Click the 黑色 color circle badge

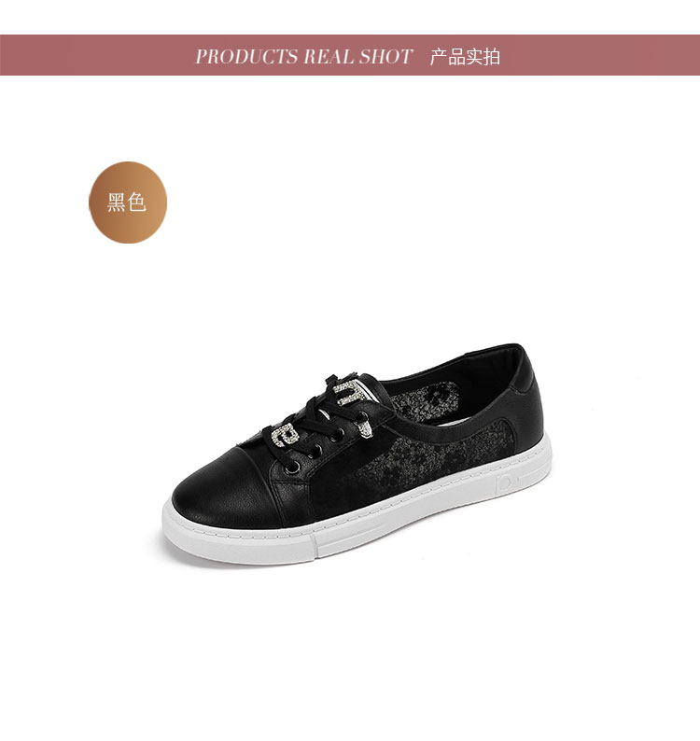coord(128,203)
